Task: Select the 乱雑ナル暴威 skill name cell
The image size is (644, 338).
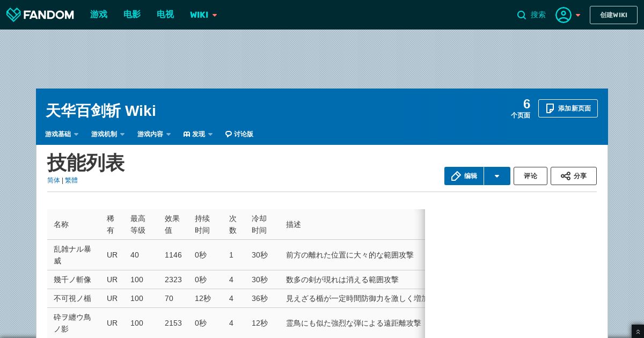Action: 72,255
